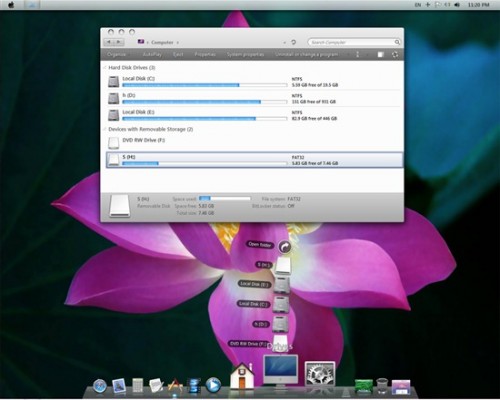
Task: Launch the blue play-button media player in dock
Action: (213, 385)
